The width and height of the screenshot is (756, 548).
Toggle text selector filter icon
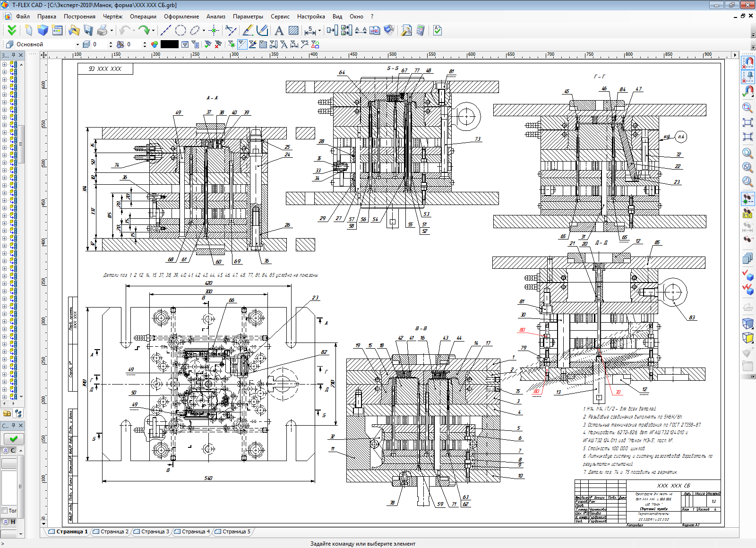click(x=284, y=44)
